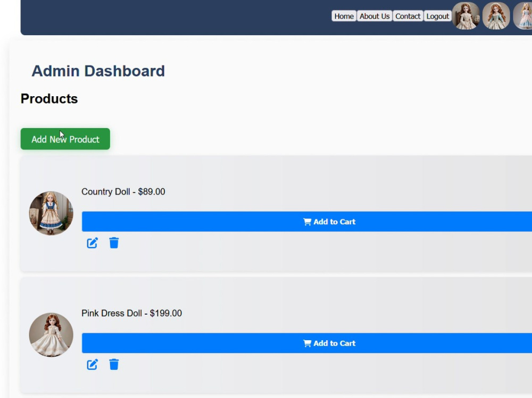Select text 'Country Doll - $89.00'
This screenshot has height=398, width=532.
[123, 191]
